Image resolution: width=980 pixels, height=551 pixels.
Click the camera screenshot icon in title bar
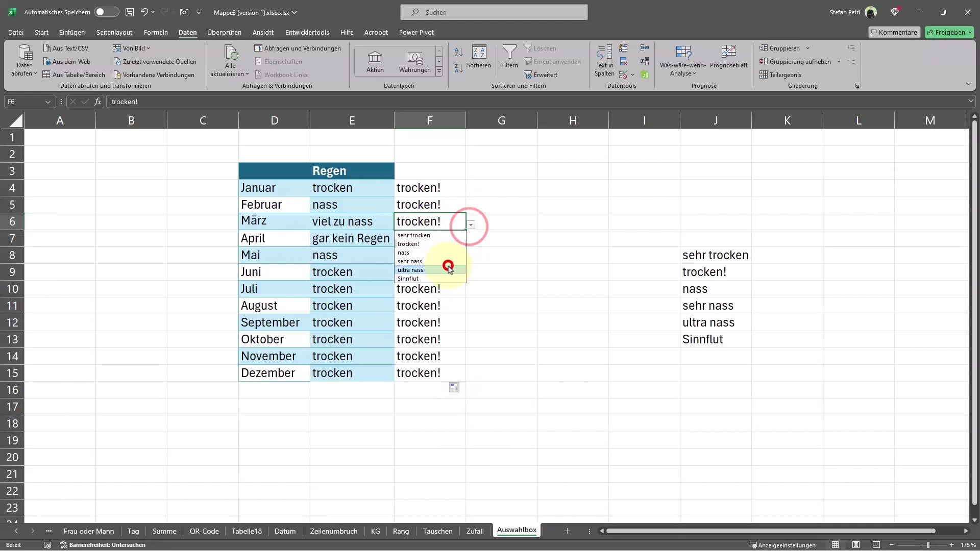point(184,12)
